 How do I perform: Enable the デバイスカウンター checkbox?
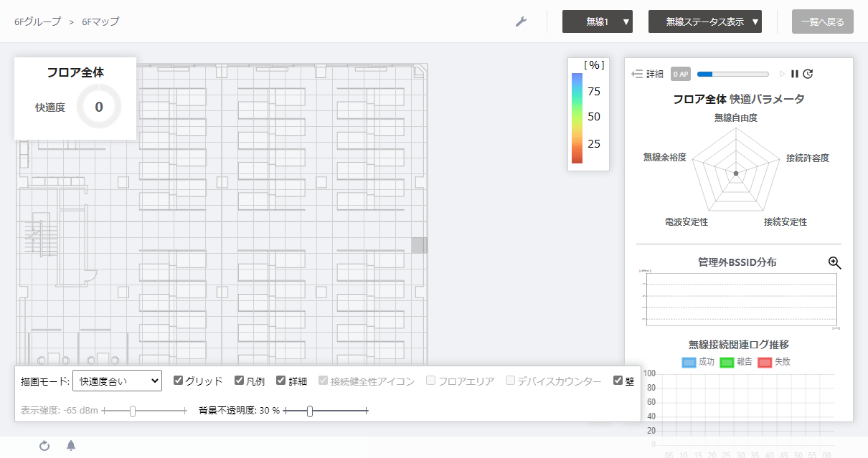coord(510,381)
